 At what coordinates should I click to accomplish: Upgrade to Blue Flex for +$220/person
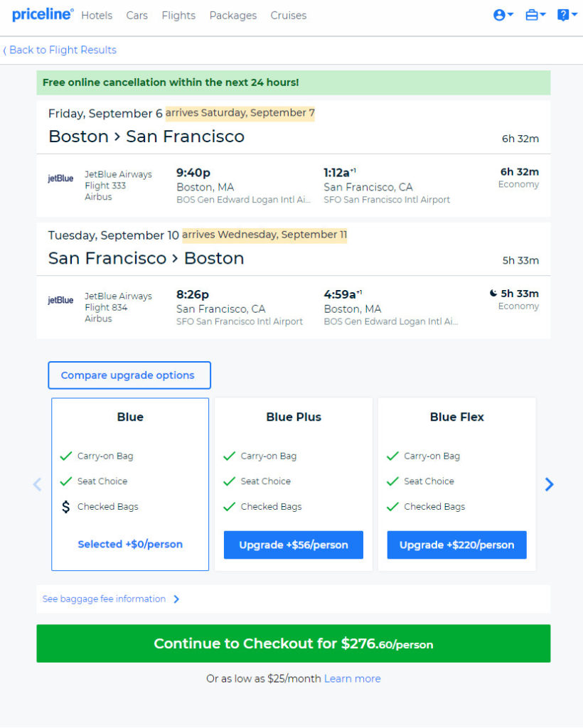(x=456, y=545)
